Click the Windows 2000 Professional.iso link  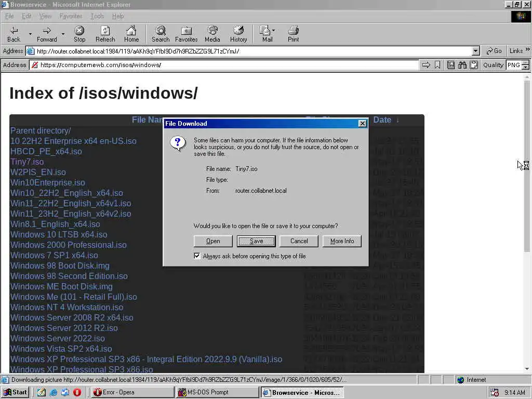[x=69, y=245]
